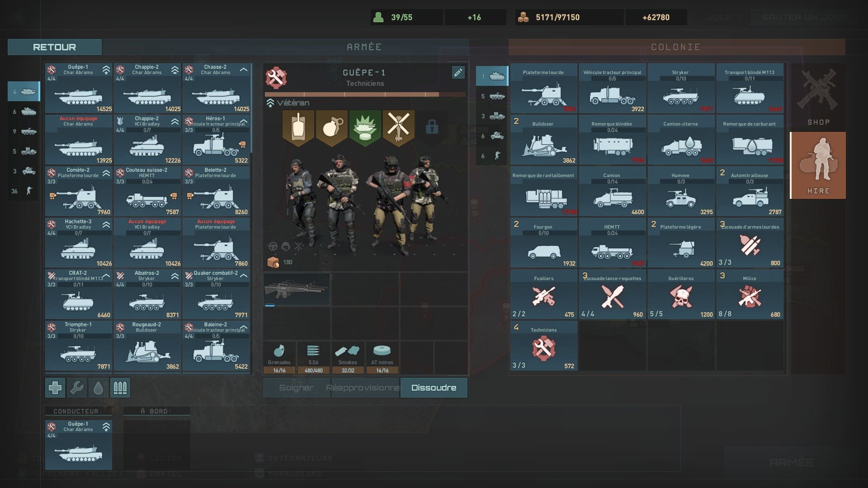Open the ARMÉE tab

pos(364,47)
